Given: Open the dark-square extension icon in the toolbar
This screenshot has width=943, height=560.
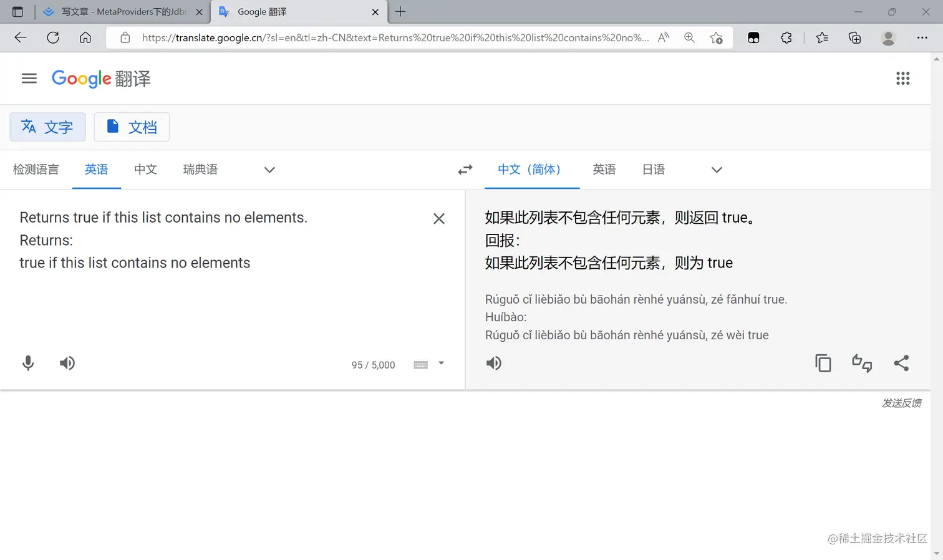Looking at the screenshot, I should (753, 37).
